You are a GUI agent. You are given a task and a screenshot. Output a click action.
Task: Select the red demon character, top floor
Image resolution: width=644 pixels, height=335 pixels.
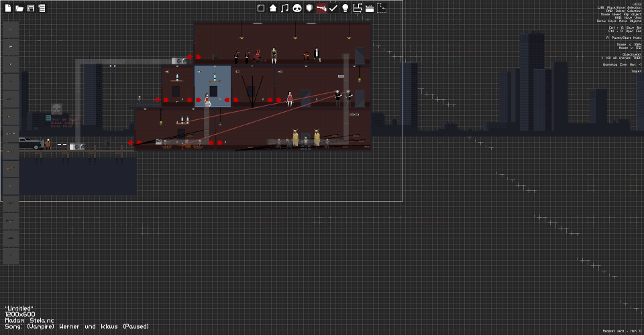[x=258, y=56]
